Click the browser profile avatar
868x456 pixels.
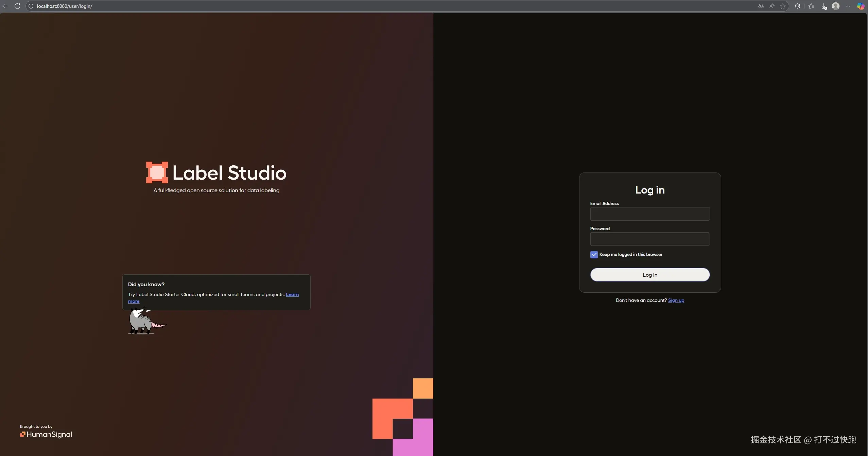coord(836,6)
